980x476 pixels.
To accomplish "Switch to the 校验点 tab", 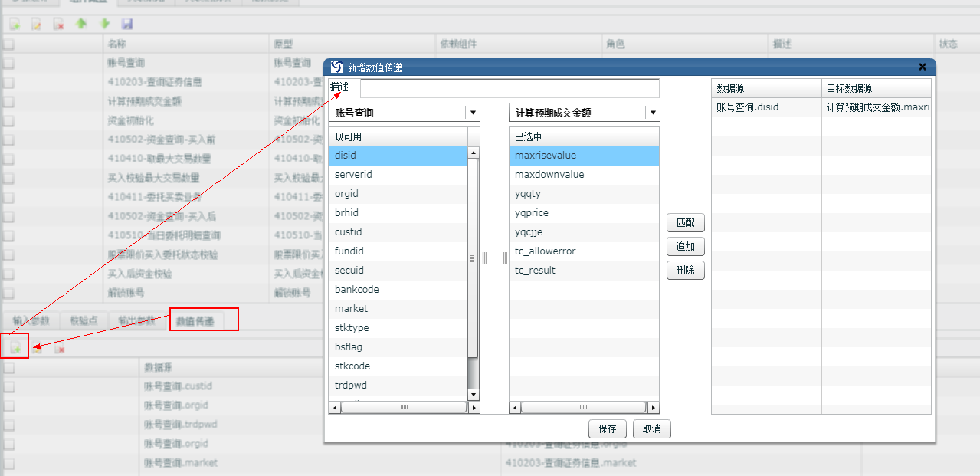I will click(83, 320).
